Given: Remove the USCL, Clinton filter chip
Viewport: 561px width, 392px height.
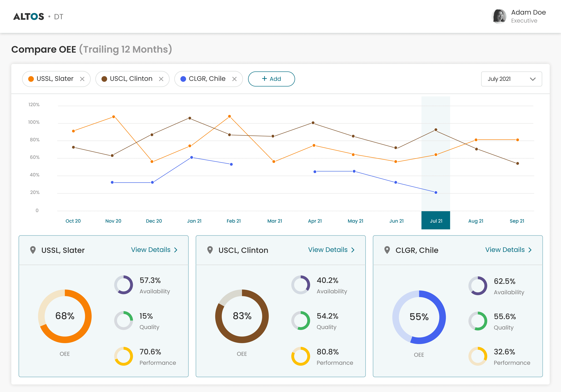Looking at the screenshot, I should coord(161,79).
